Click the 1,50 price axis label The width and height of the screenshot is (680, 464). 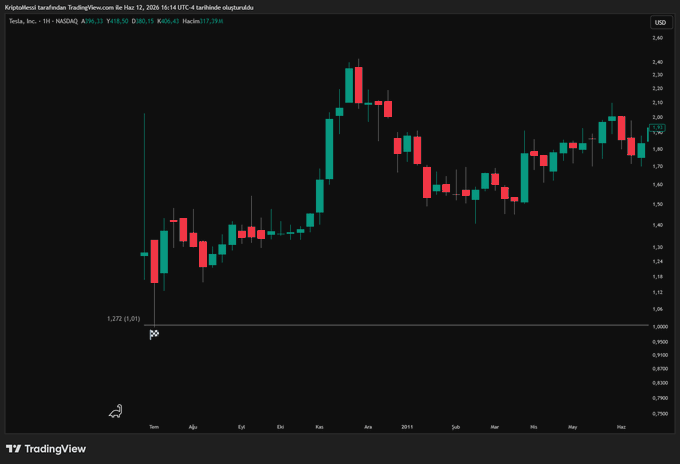point(657,204)
